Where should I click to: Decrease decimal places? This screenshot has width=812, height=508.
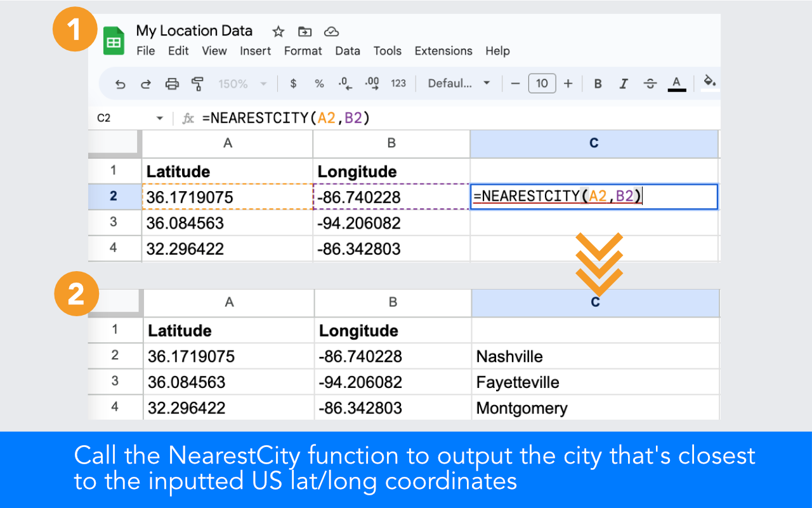click(x=345, y=83)
